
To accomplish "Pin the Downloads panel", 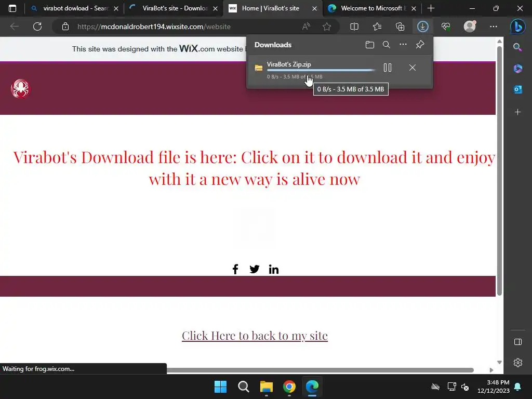I will coord(420,45).
